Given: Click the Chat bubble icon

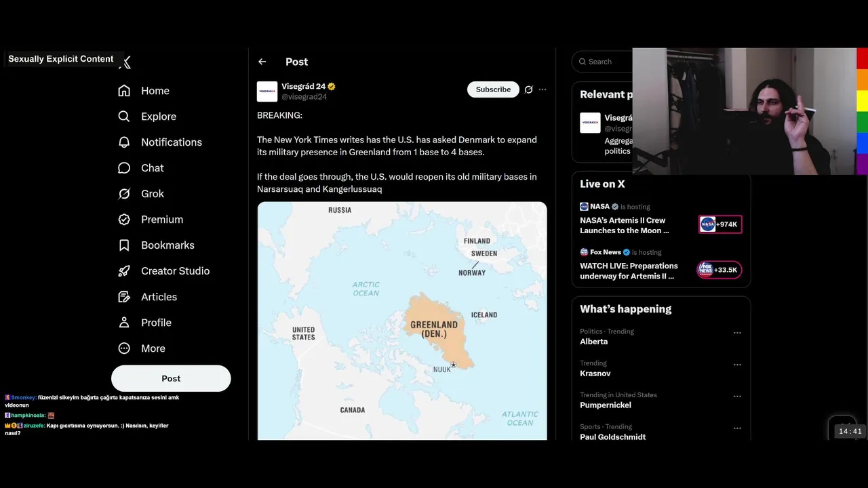Looking at the screenshot, I should [x=124, y=168].
